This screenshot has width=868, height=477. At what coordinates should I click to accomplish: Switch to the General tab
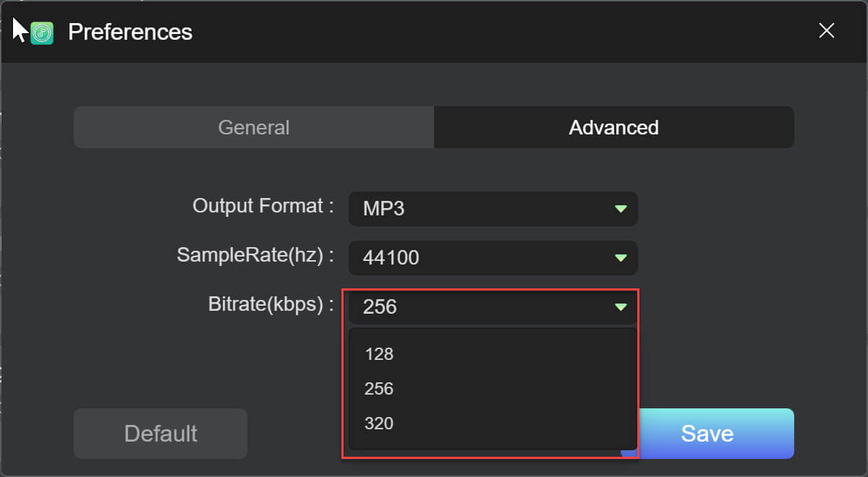254,128
